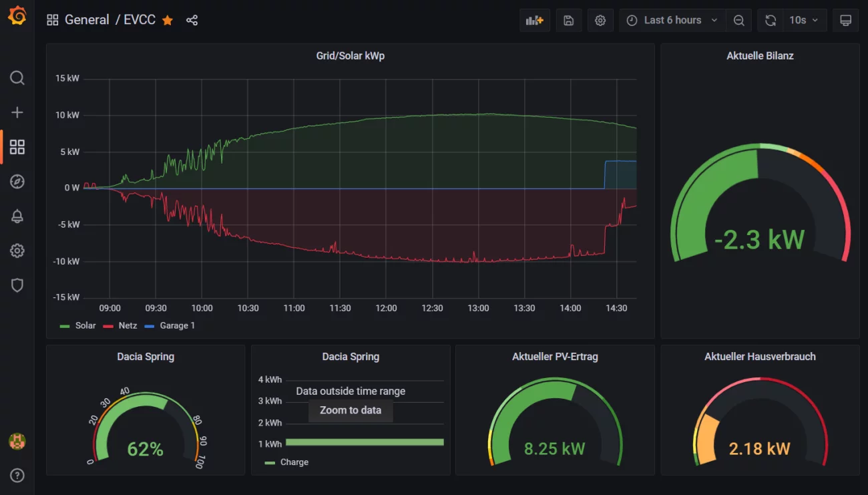
Task: Expand the 10s refresh interval dropdown
Action: point(804,20)
